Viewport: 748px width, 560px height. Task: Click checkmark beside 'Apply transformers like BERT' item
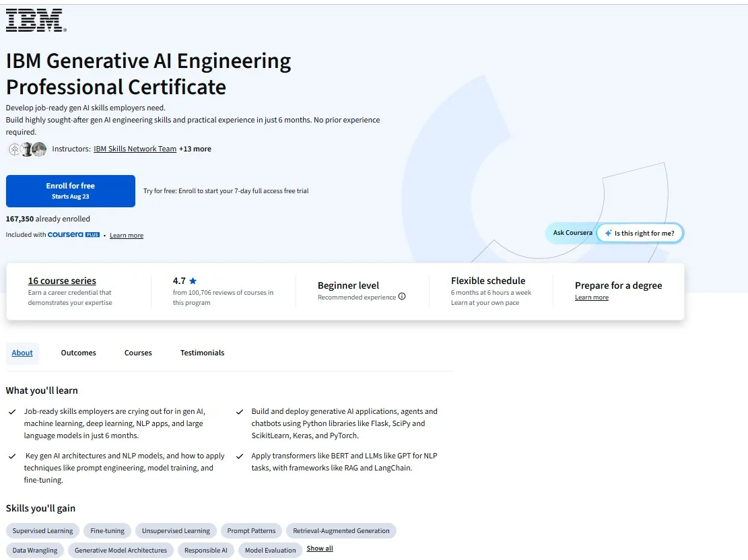coord(240,456)
